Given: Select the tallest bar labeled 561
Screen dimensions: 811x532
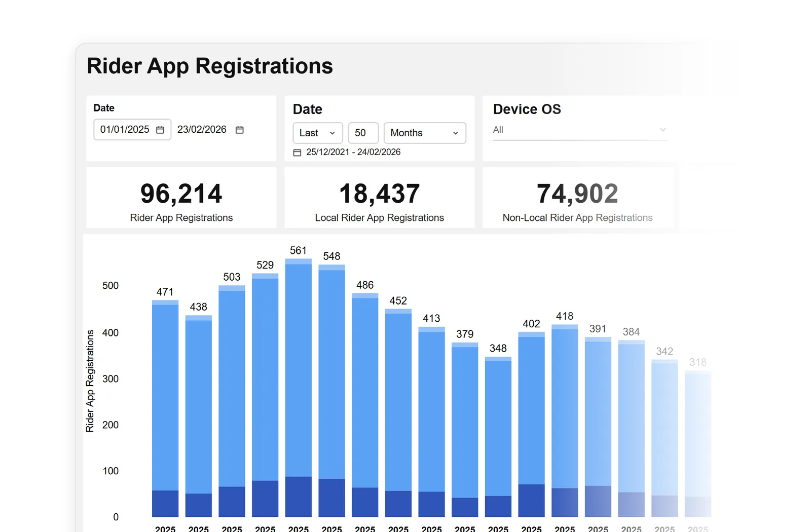Looking at the screenshot, I should (299, 388).
